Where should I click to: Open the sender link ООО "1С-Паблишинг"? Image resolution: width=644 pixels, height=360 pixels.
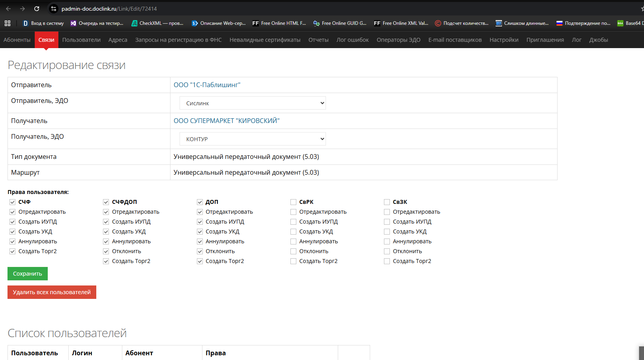coord(207,85)
